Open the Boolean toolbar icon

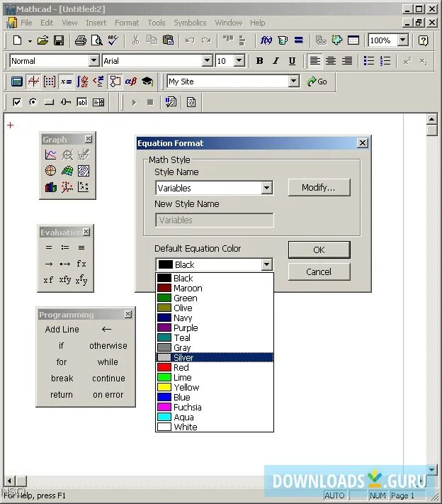(98, 82)
